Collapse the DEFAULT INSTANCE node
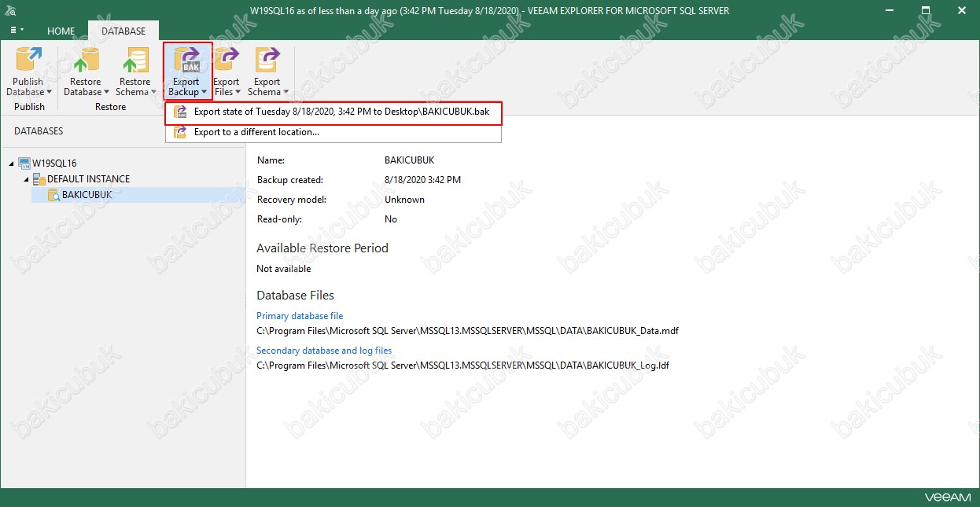980x507 pixels. click(x=26, y=179)
